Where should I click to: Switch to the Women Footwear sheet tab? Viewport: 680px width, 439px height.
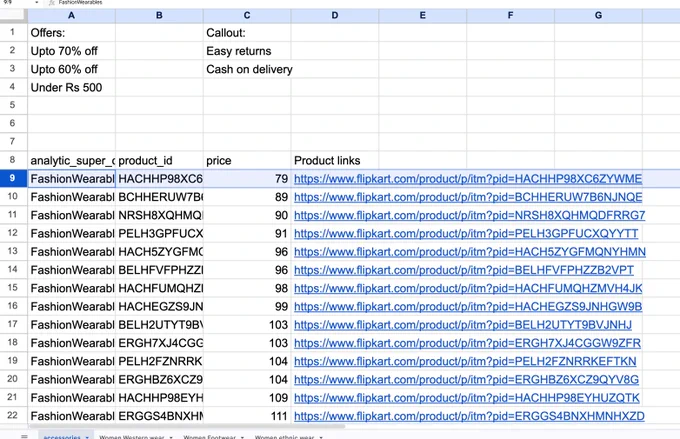point(209,437)
